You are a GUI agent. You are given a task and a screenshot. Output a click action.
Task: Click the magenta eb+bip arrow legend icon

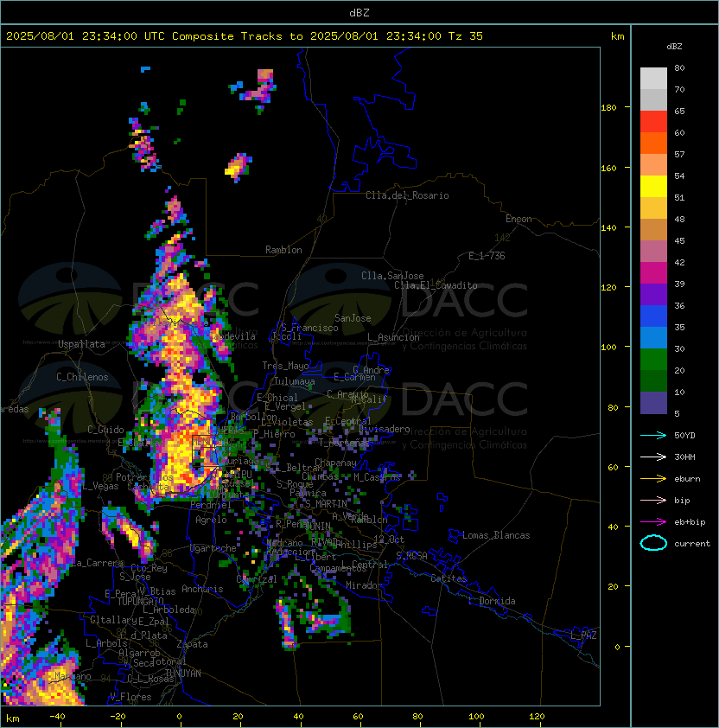click(x=653, y=522)
